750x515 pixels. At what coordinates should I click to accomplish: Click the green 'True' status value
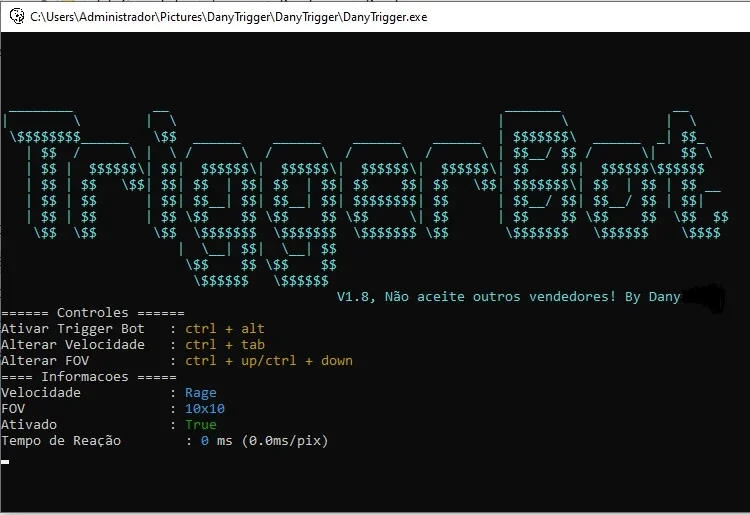[201, 425]
